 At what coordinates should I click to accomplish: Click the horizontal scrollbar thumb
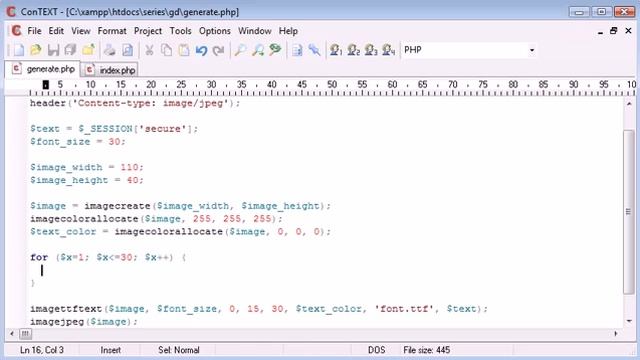point(25,334)
